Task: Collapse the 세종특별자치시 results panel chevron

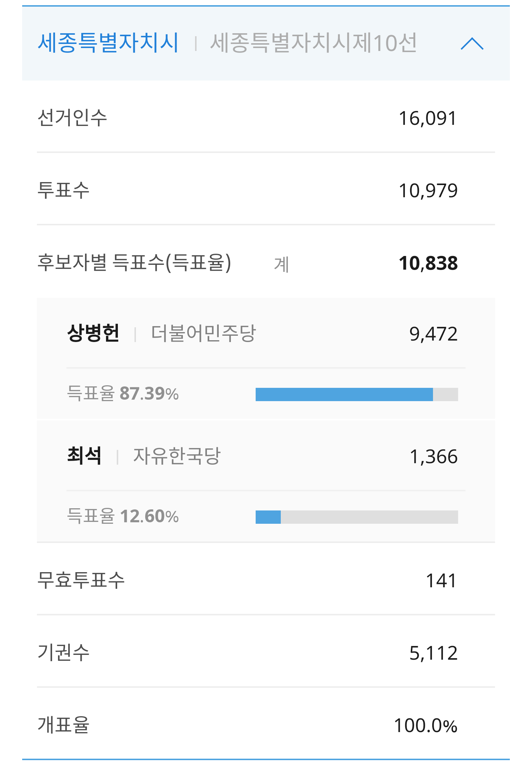Action: [472, 44]
